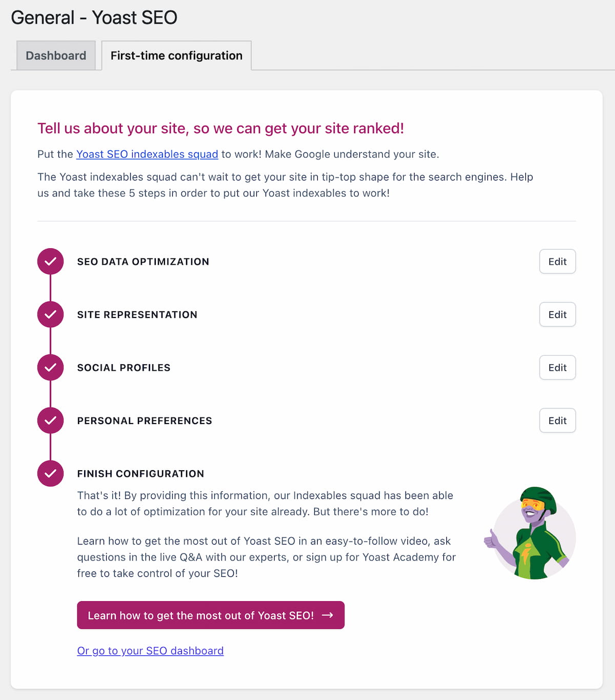Expand the SEO Data Optimization heading
This screenshot has height=700, width=615.
click(143, 262)
